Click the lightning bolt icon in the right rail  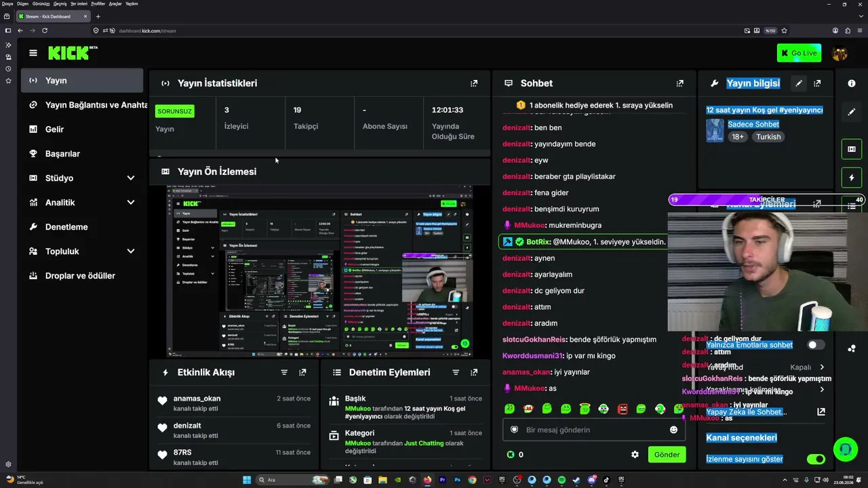[852, 178]
